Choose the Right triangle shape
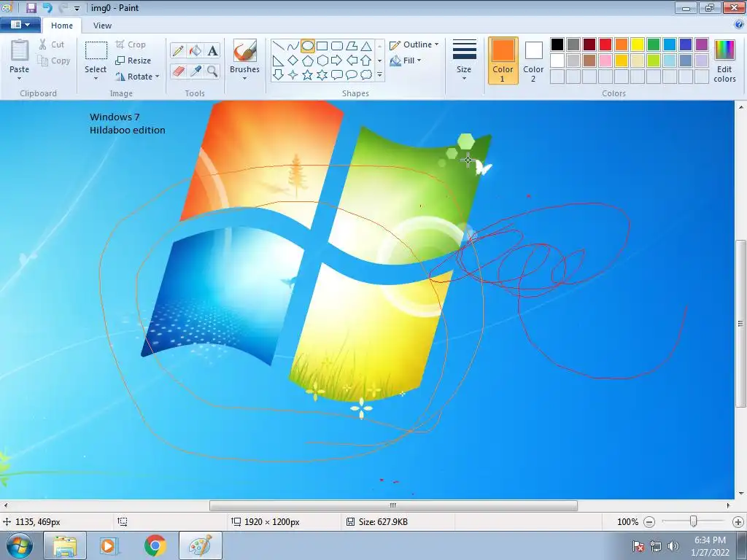 tap(279, 61)
